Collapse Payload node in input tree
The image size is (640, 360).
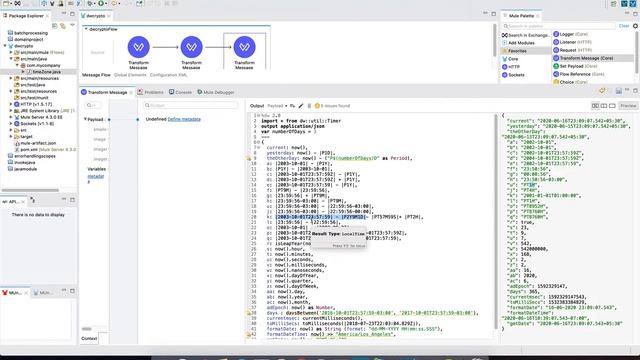(x=85, y=119)
